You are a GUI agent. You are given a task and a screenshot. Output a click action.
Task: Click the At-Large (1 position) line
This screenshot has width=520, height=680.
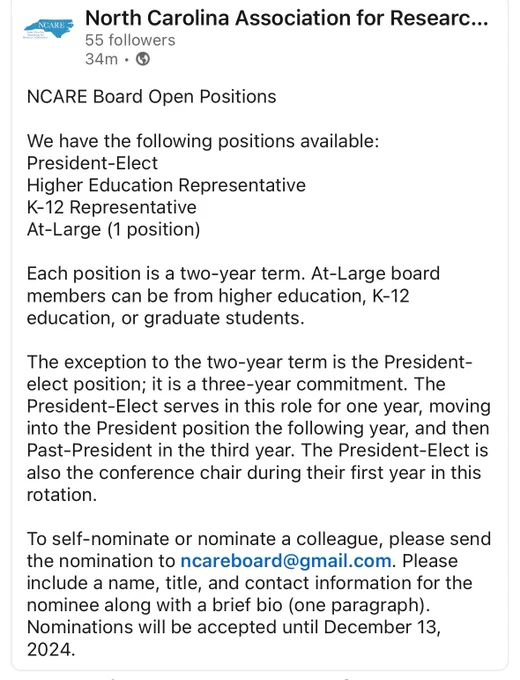pos(113,229)
